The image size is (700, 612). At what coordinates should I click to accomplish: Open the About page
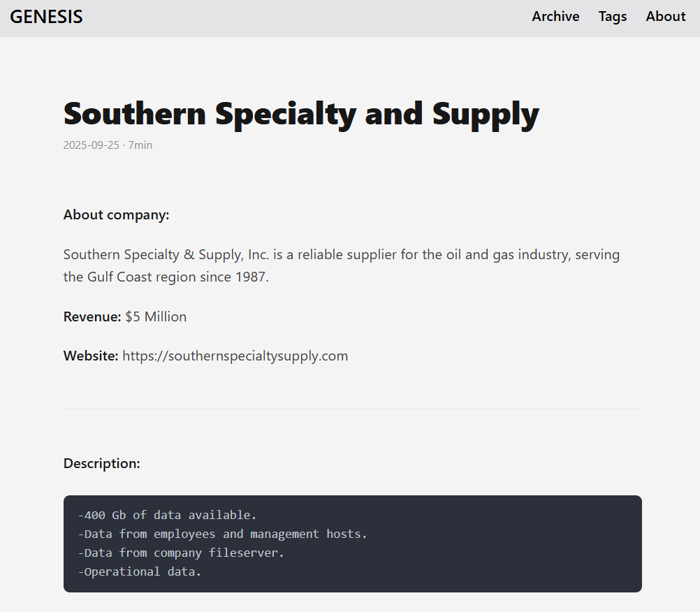tap(664, 16)
